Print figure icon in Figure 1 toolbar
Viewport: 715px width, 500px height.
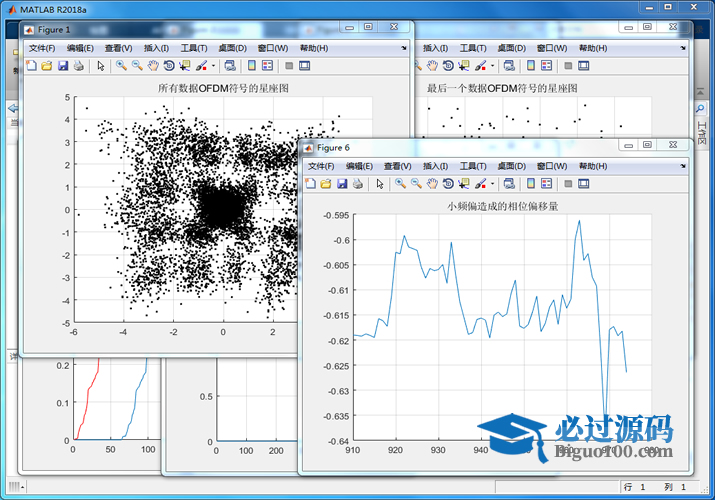78,66
